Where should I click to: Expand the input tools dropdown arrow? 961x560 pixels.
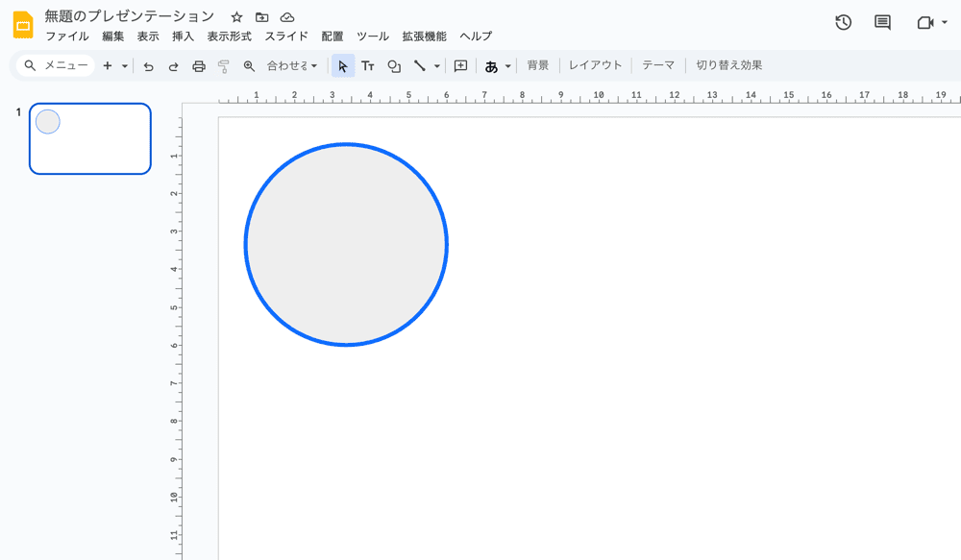pyautogui.click(x=507, y=66)
